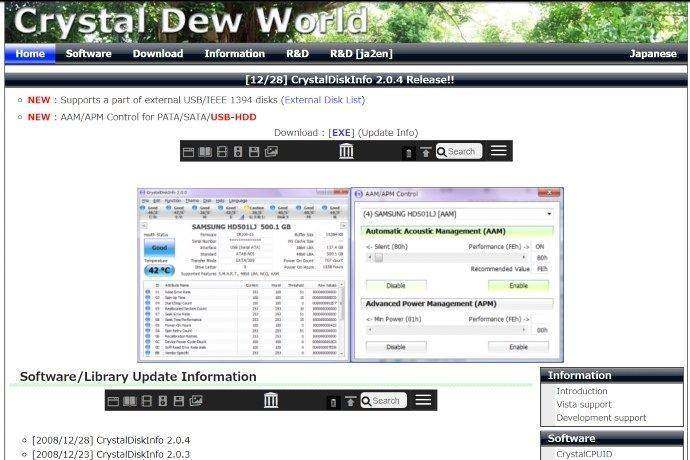Screen dimensions: 690x460
Task: Open the Web icon in the toolbar under Software/Library Update Information
Action: [113, 401]
